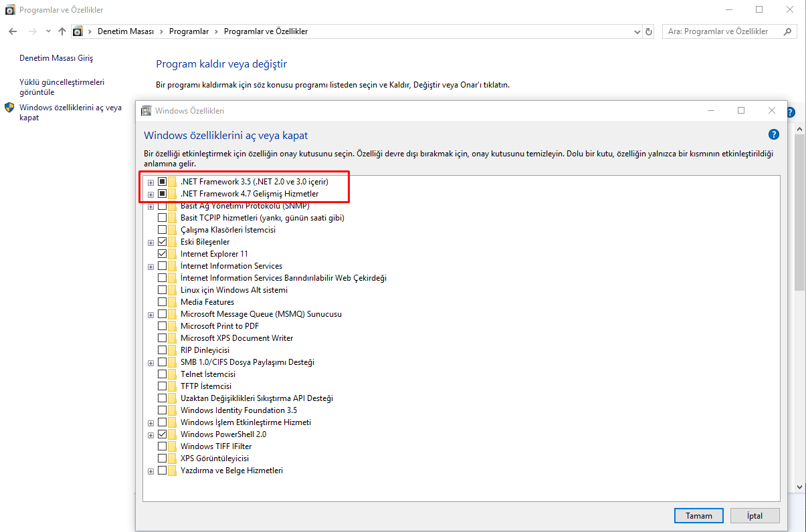Click the folder icon of Telnet İstemcisi
Screen dimensions: 806x532
coord(173,374)
